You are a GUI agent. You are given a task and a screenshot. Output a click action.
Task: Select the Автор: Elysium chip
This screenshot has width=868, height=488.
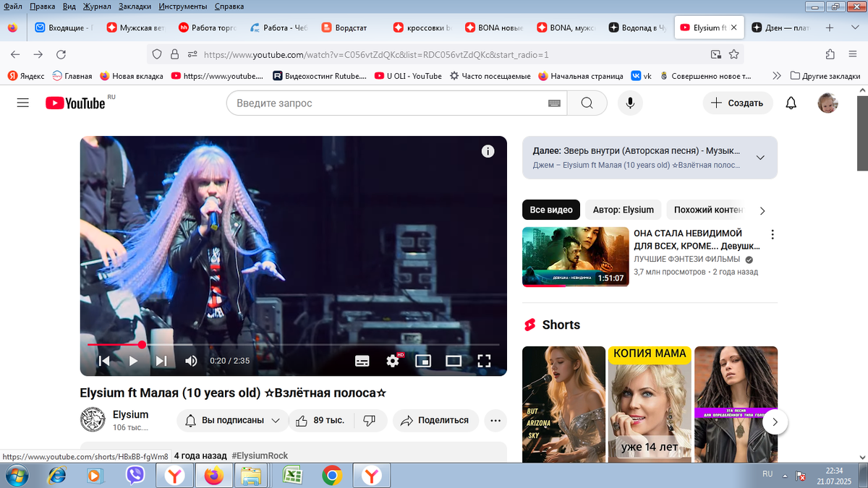(x=624, y=210)
